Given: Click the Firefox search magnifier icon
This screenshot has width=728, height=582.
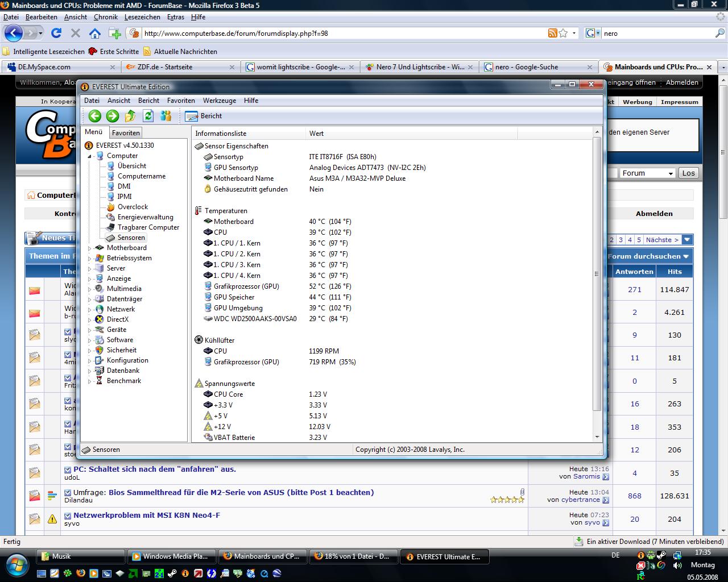Looking at the screenshot, I should pos(719,33).
